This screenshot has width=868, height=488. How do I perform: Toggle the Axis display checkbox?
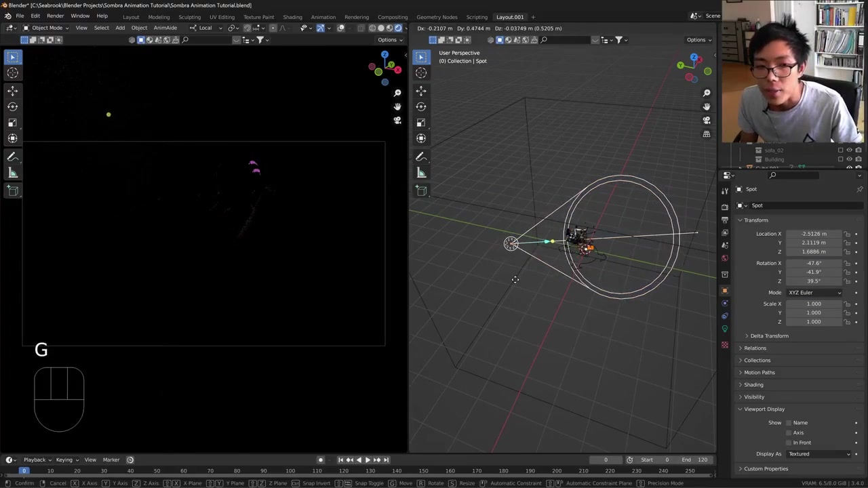tap(789, 432)
